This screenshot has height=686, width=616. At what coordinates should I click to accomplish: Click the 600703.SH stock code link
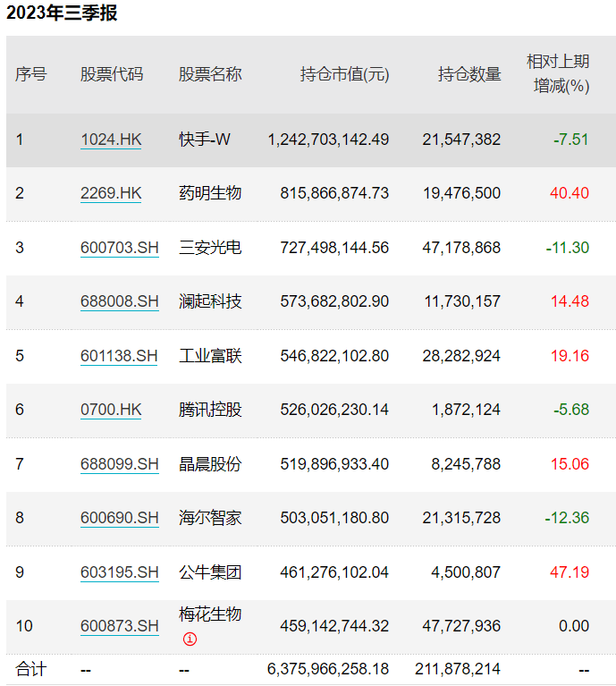tap(119, 248)
